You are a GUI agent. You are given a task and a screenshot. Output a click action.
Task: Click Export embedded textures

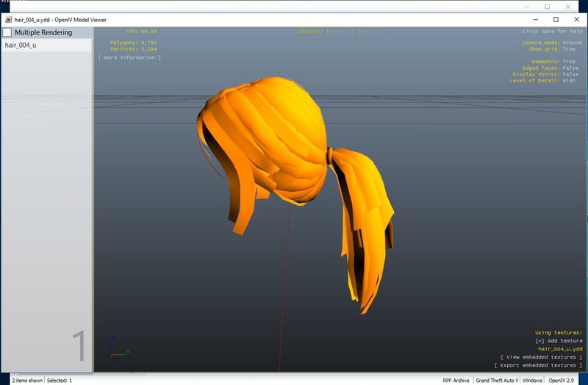coord(538,365)
